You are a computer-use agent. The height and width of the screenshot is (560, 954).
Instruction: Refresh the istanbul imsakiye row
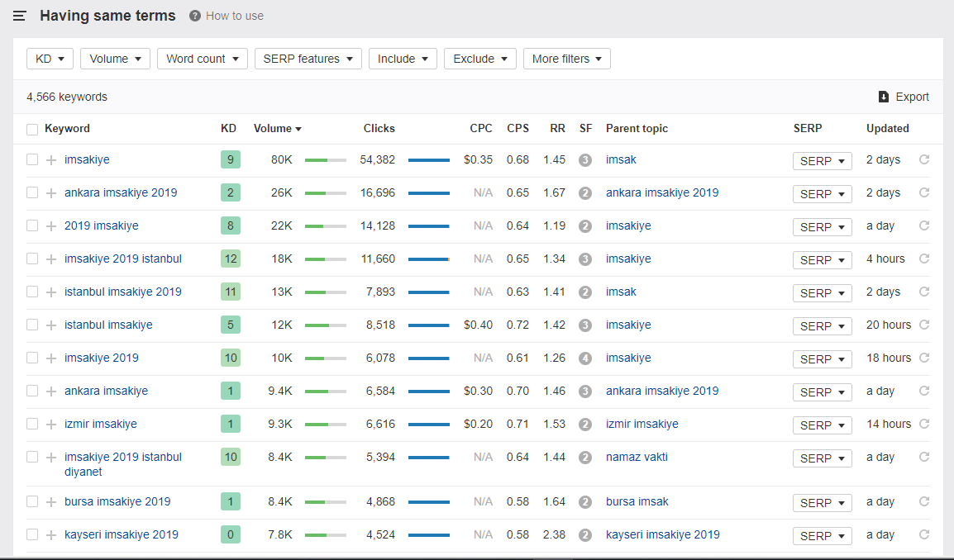[924, 325]
